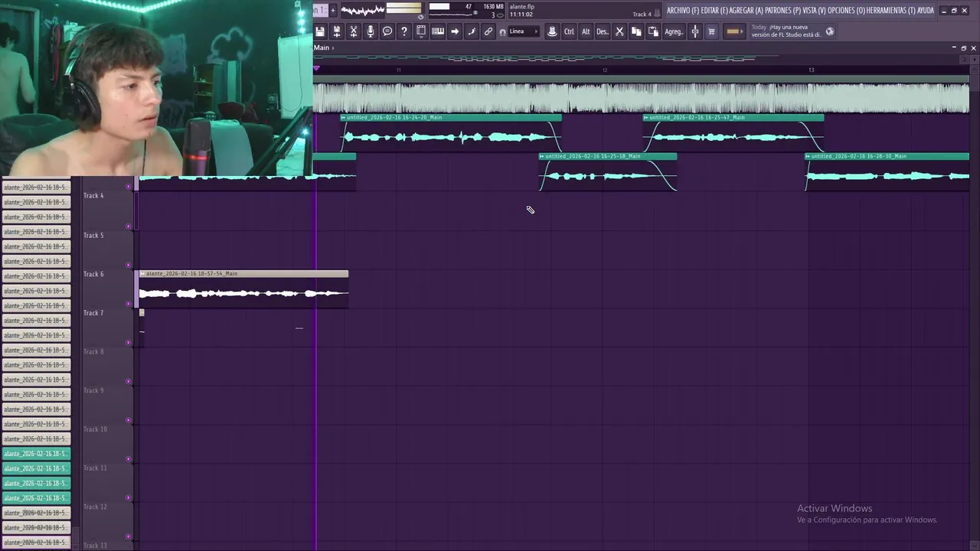Screen dimensions: 980x551
Task: Click the hat icon in toolbar
Action: [x=552, y=31]
